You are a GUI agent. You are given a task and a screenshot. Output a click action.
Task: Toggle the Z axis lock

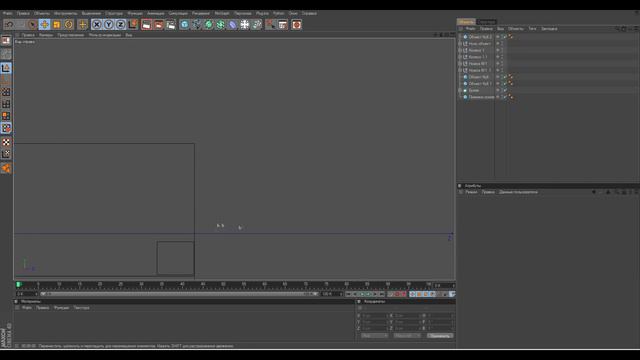[120, 24]
